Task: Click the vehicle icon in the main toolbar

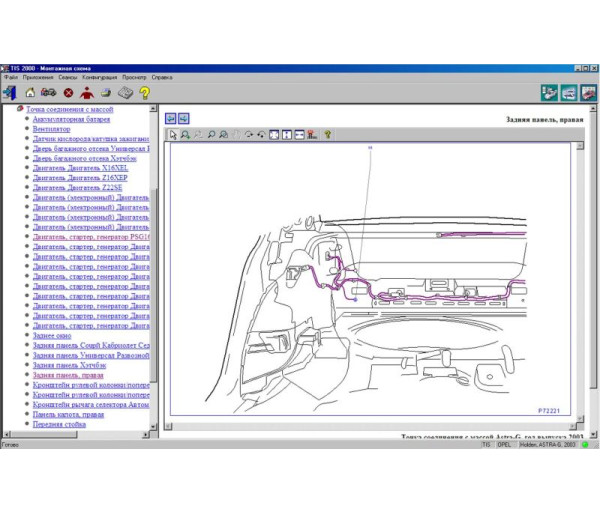Action: pyautogui.click(x=49, y=93)
